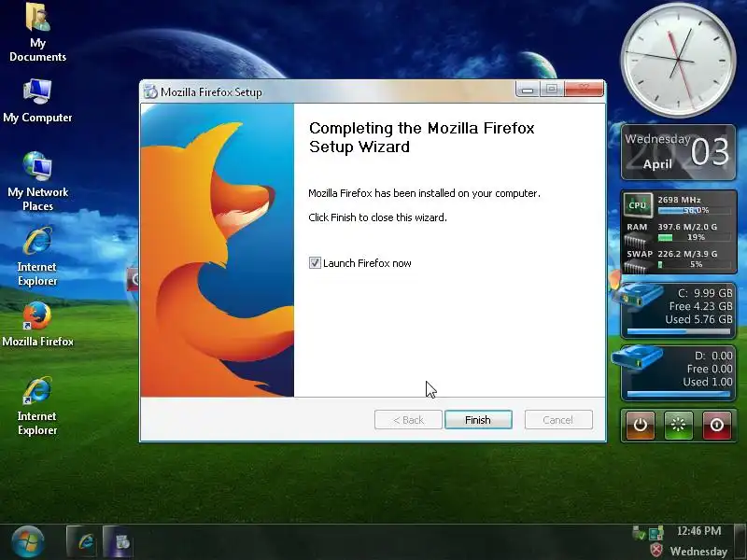Screen dimensions: 747x560
Task: Click the network connection tray icon
Action: point(656,532)
